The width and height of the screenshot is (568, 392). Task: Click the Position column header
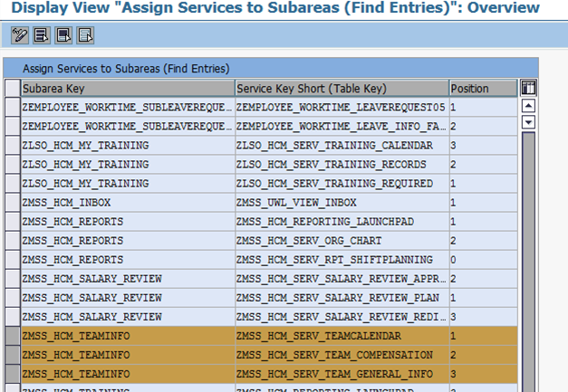[x=483, y=89]
